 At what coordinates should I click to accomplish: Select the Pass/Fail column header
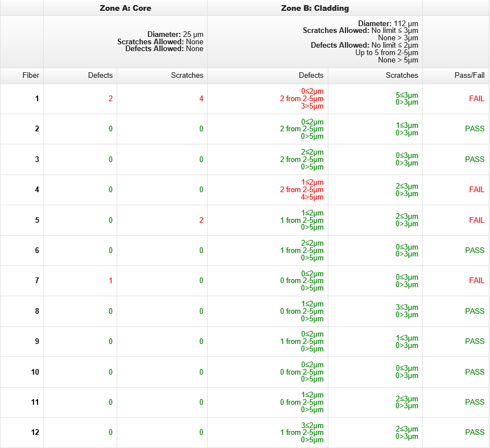click(x=471, y=75)
